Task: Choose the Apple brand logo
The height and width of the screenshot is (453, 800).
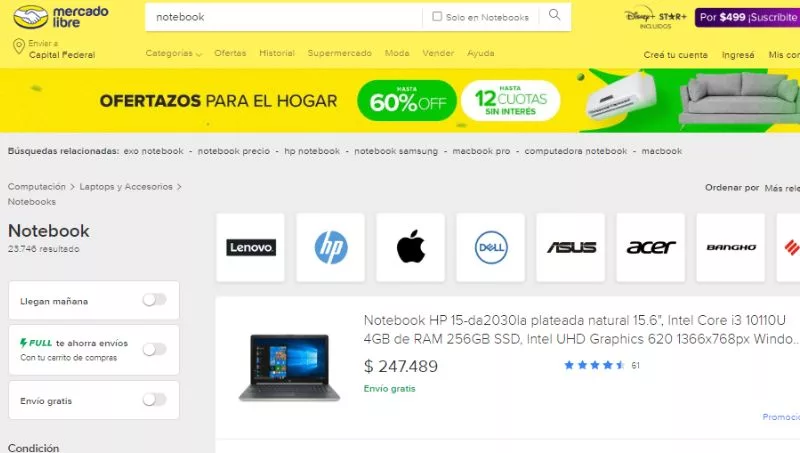Action: [x=411, y=247]
